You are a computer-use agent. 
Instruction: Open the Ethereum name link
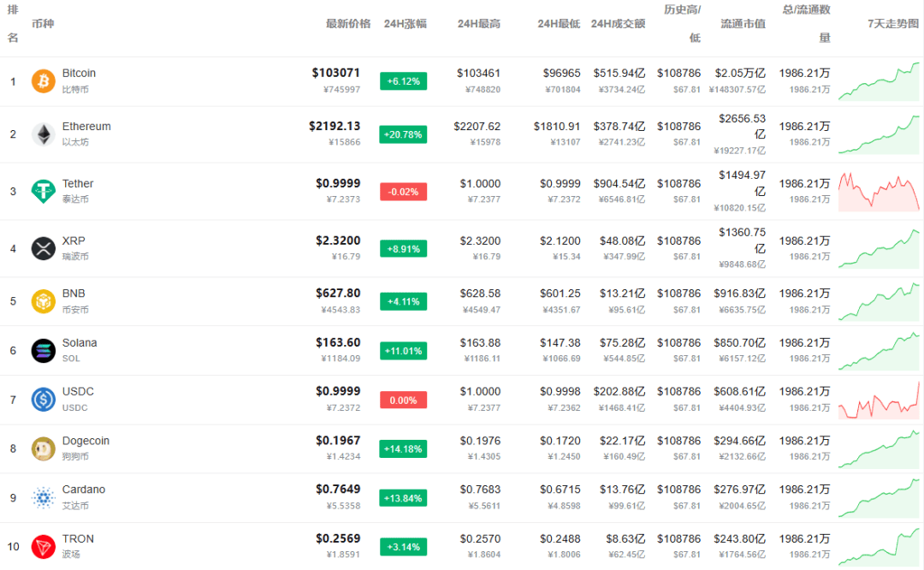(x=86, y=127)
